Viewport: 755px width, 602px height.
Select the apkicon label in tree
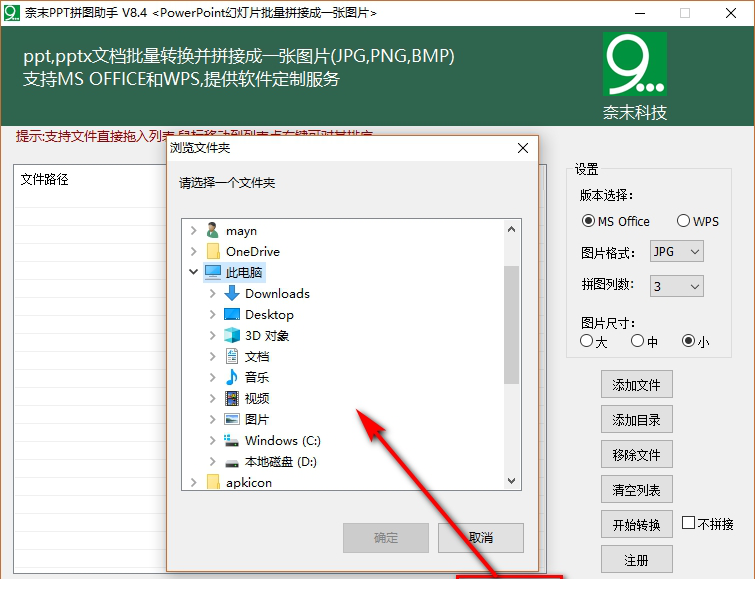point(249,483)
